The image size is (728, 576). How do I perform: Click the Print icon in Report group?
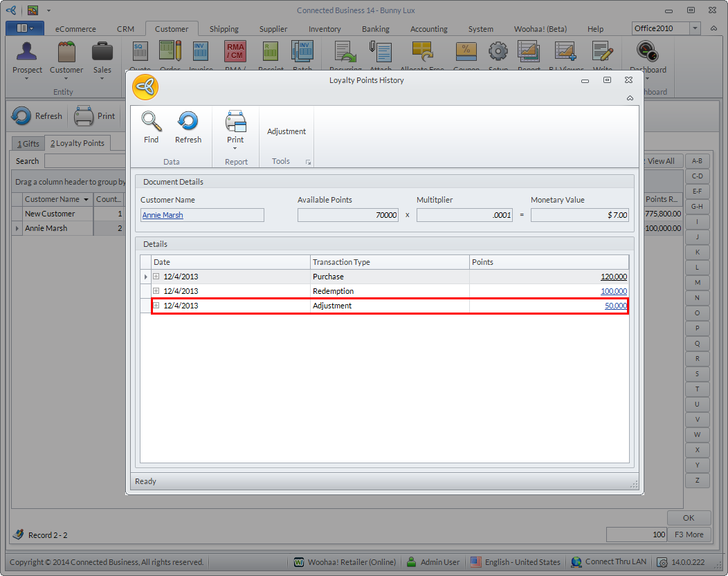click(x=235, y=122)
